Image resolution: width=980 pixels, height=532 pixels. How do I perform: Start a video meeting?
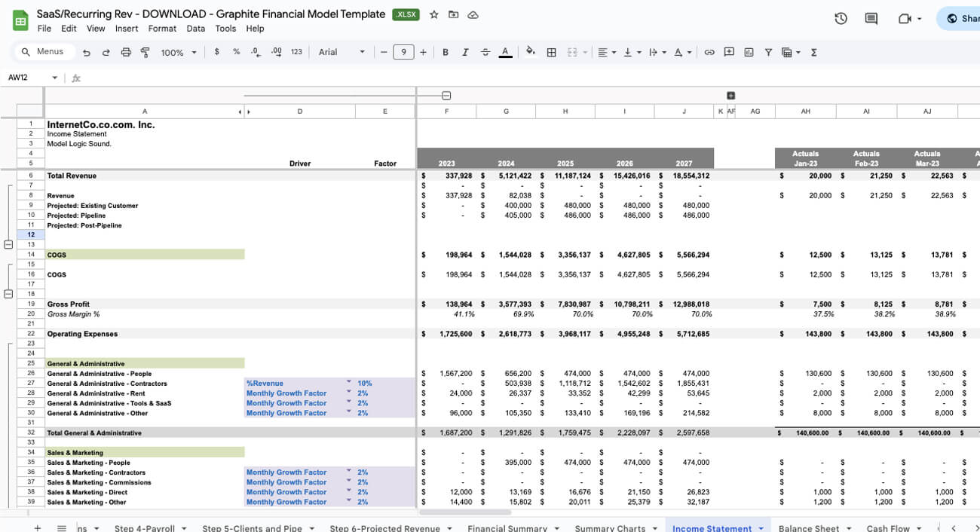(905, 19)
